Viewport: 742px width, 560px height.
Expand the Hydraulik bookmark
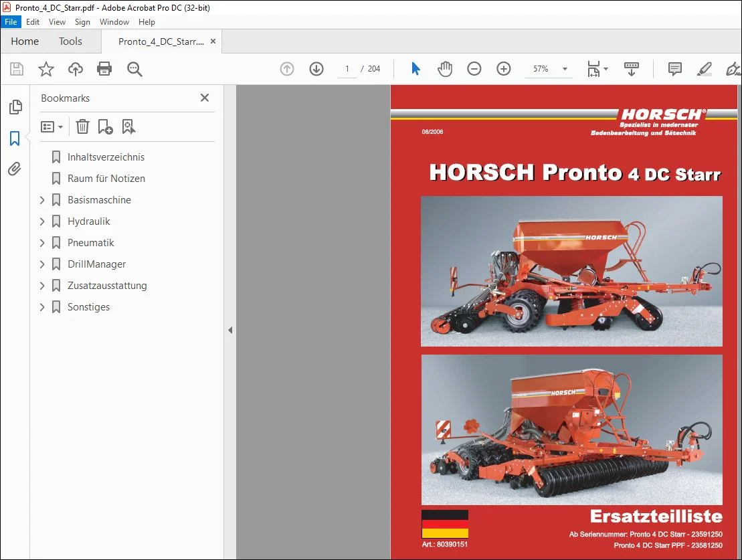[42, 221]
